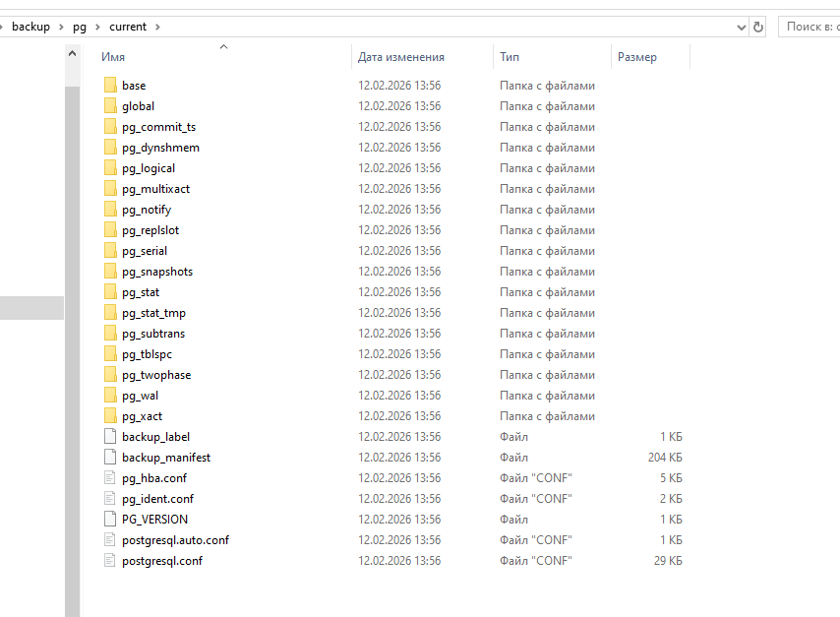Screen dimensions: 840x617
Task: Sort by Дата изменения column header
Action: [x=400, y=57]
